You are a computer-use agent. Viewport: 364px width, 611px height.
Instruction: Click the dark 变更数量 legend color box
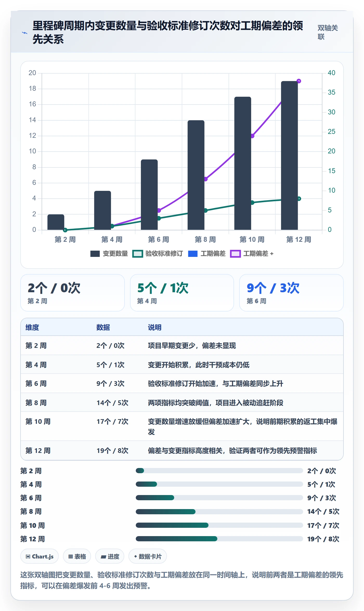click(x=95, y=254)
